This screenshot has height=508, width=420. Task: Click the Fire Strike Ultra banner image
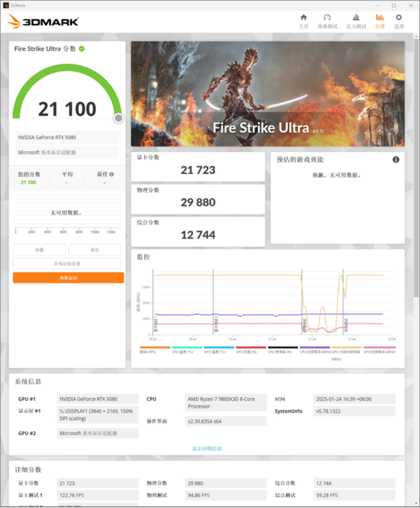coord(268,93)
